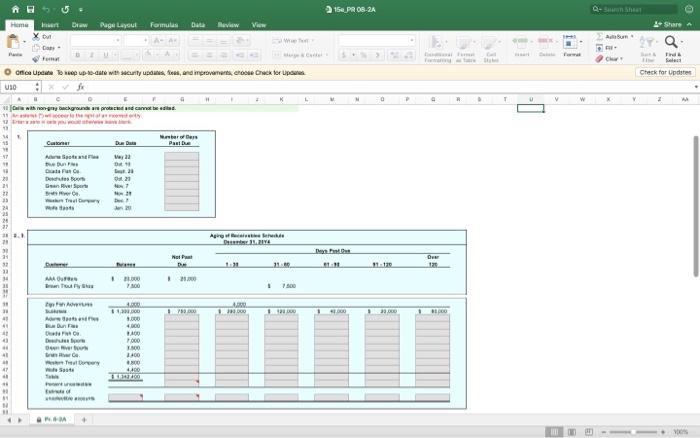
Task: Open the font name combo box
Action: (96, 41)
